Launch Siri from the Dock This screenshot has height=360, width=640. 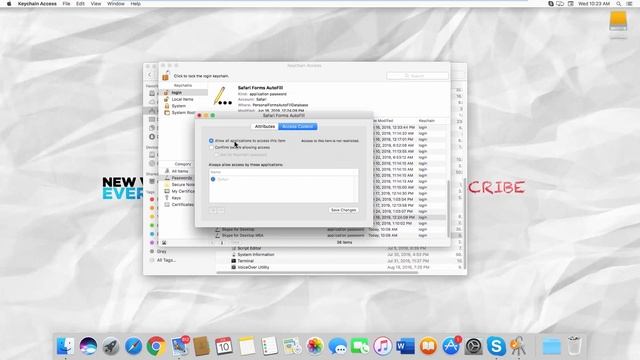(88, 346)
